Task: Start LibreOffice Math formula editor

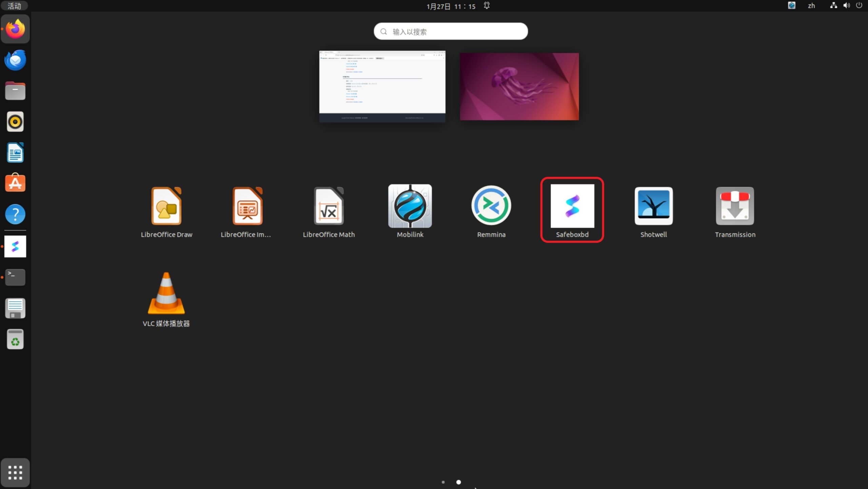Action: 329,211
